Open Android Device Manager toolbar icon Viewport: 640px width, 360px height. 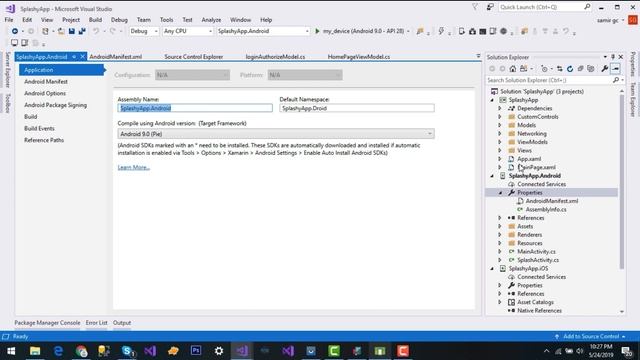click(x=462, y=31)
